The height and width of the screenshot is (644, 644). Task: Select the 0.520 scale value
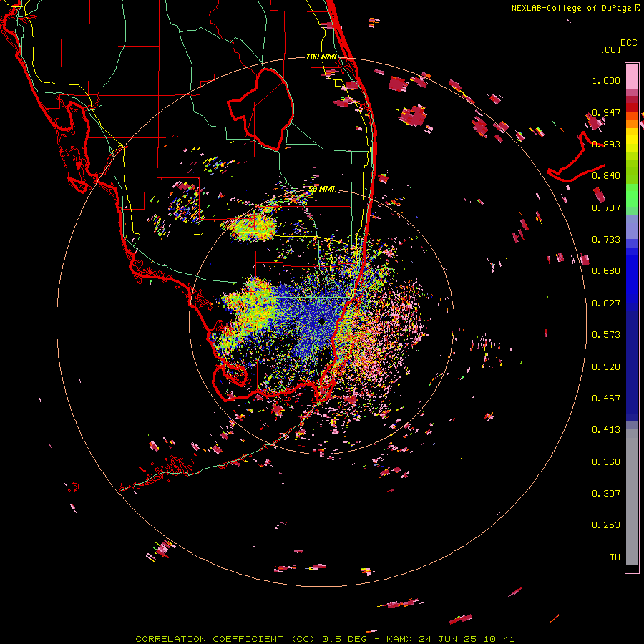pyautogui.click(x=606, y=367)
